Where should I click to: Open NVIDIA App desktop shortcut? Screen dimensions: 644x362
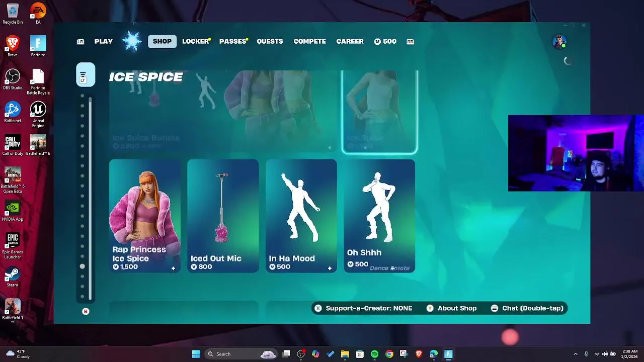(13, 211)
